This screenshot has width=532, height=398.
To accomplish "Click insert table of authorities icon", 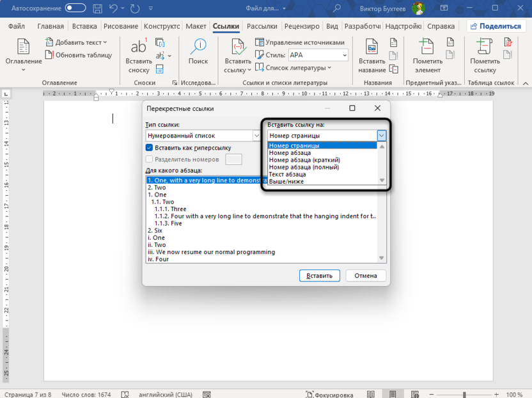I will [x=508, y=42].
